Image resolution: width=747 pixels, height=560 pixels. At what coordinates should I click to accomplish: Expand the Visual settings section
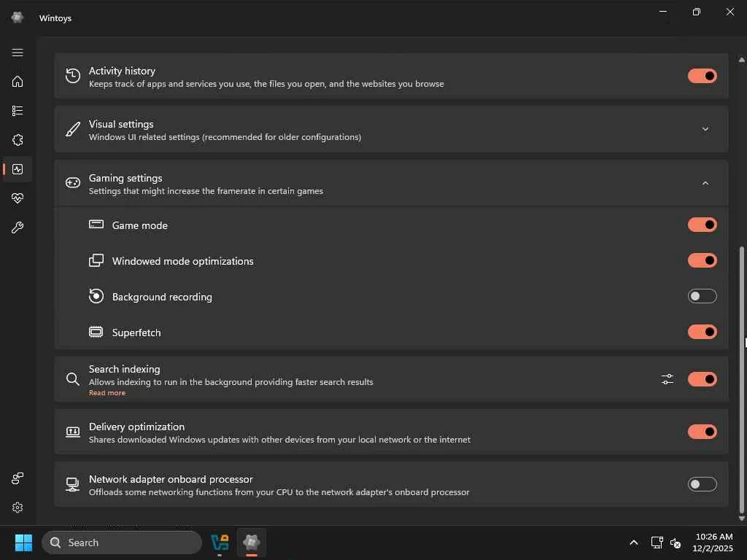tap(705, 129)
